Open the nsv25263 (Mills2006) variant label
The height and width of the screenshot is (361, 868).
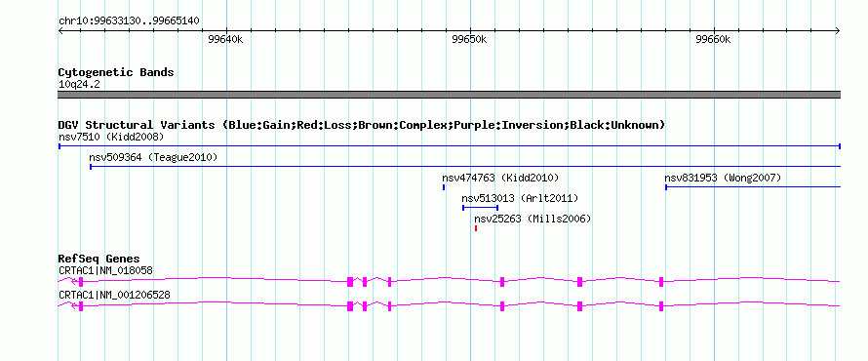point(533,219)
